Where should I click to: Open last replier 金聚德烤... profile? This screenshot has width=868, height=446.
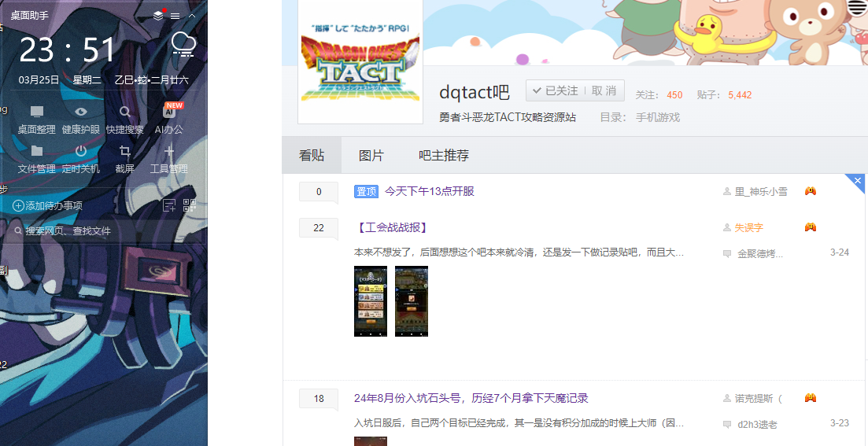(x=760, y=254)
